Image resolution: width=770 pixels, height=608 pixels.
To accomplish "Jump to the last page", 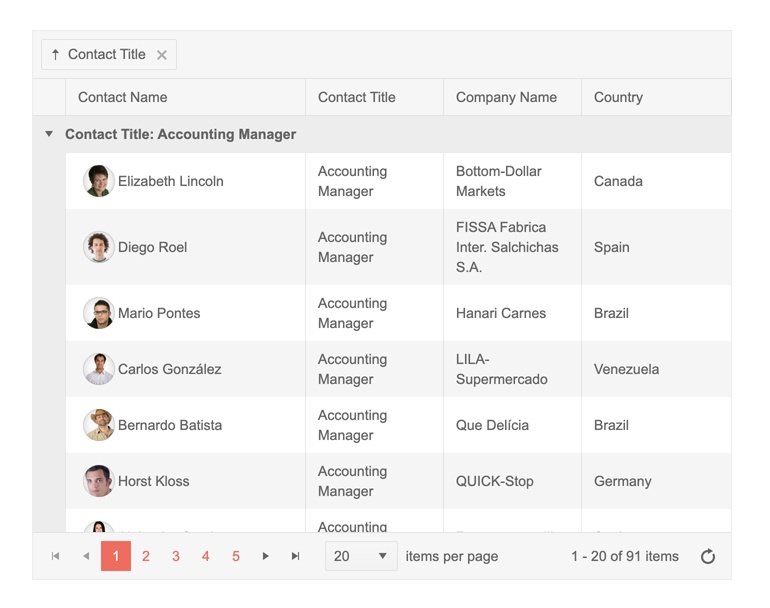I will (x=296, y=557).
